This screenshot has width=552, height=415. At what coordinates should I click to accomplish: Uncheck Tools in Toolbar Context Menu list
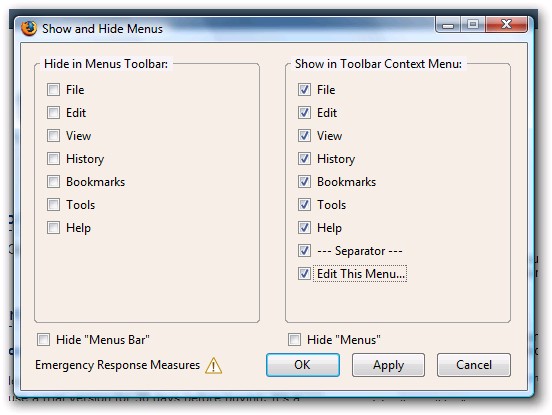click(x=304, y=205)
